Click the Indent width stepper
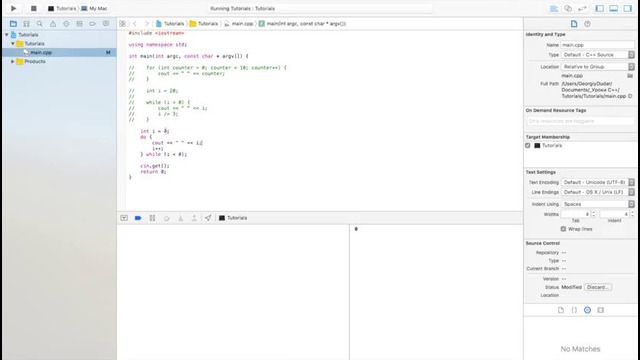The height and width of the screenshot is (360, 640). pyautogui.click(x=632, y=214)
